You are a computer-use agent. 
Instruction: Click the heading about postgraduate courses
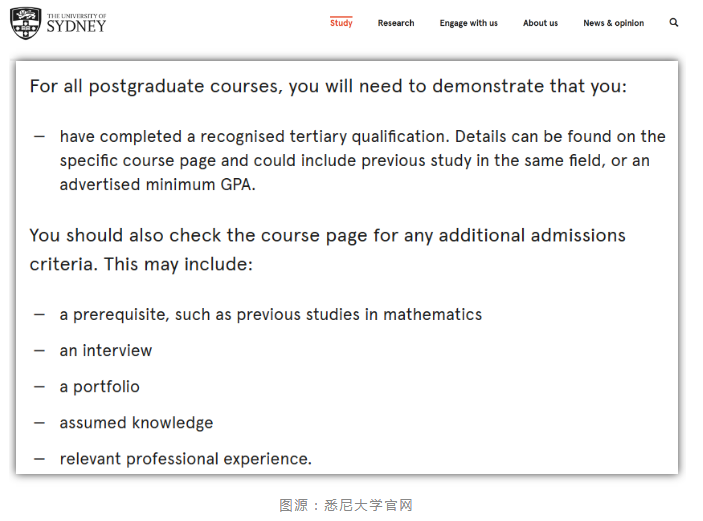(328, 86)
